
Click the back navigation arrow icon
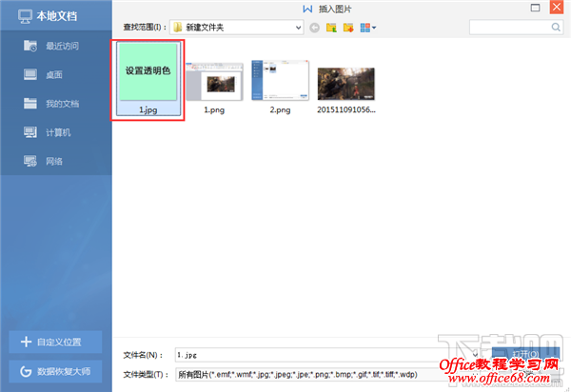point(315,28)
